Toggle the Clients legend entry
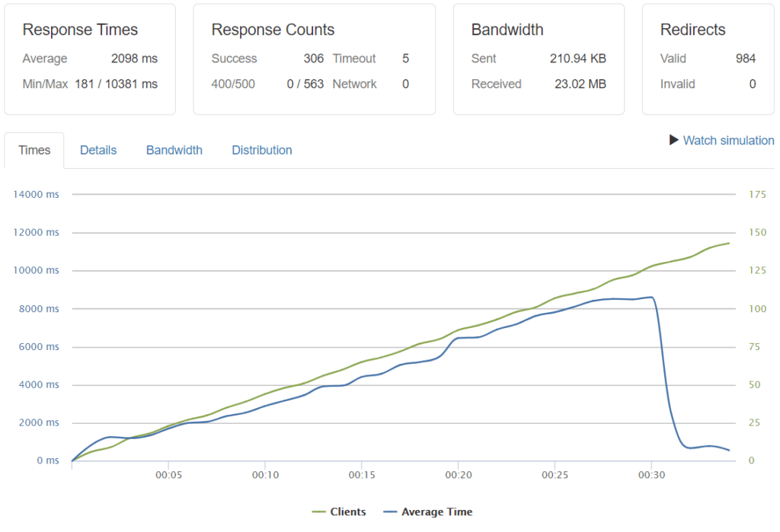The height and width of the screenshot is (532, 780). (x=347, y=511)
